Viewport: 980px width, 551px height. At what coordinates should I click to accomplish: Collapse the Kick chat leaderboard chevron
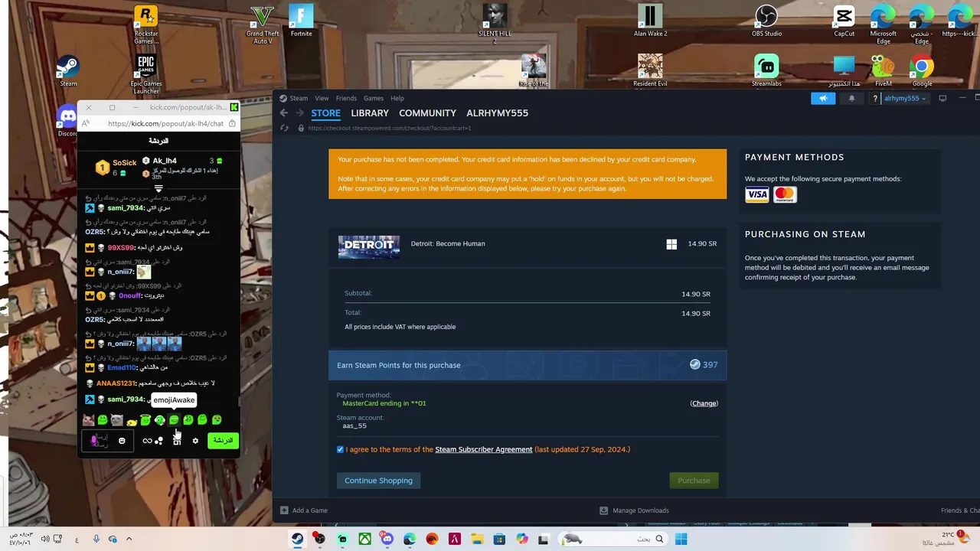coord(158,188)
